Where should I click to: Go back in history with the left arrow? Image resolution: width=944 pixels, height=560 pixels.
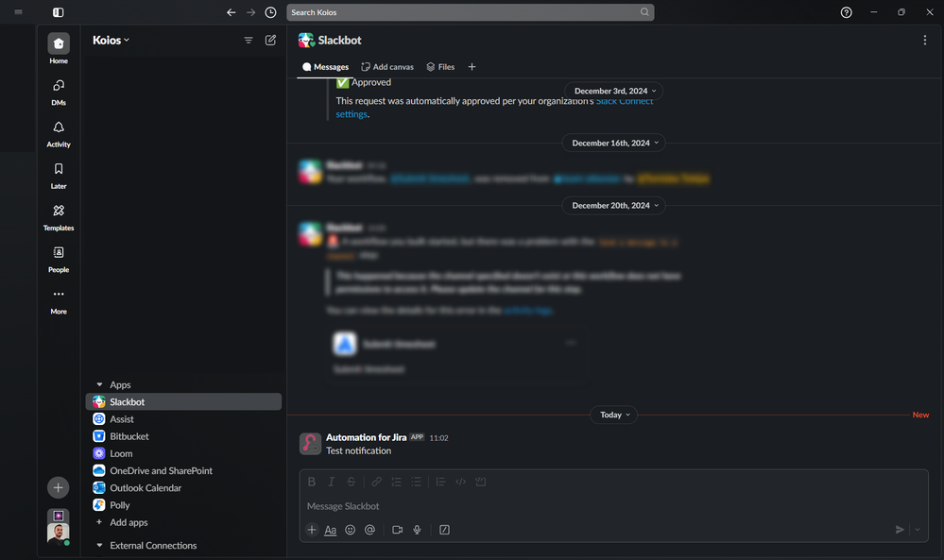coord(232,12)
